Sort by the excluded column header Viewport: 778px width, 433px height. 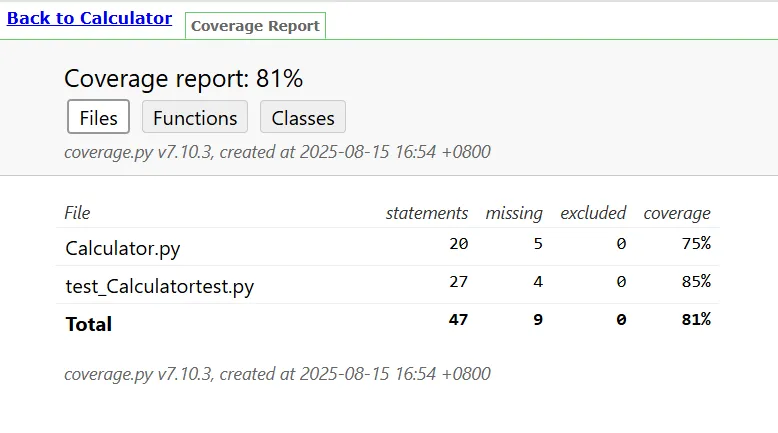(x=593, y=213)
